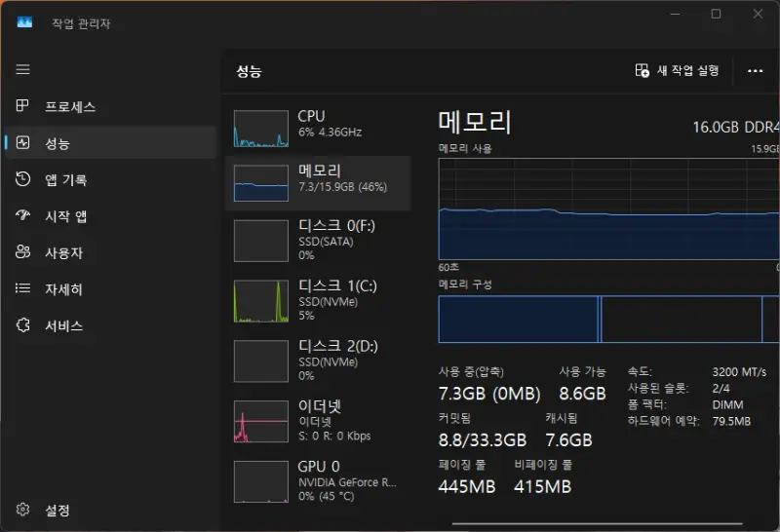
Task: Click the 성능 page header title
Action: [x=250, y=71]
